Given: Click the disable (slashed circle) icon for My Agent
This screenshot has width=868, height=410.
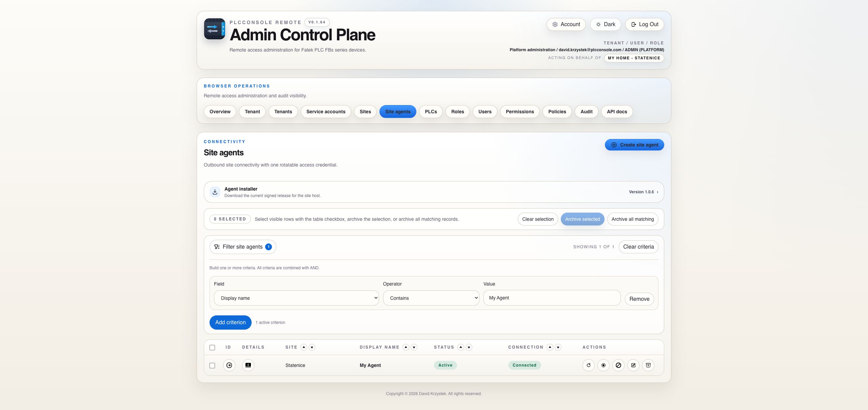Looking at the screenshot, I should [x=618, y=365].
